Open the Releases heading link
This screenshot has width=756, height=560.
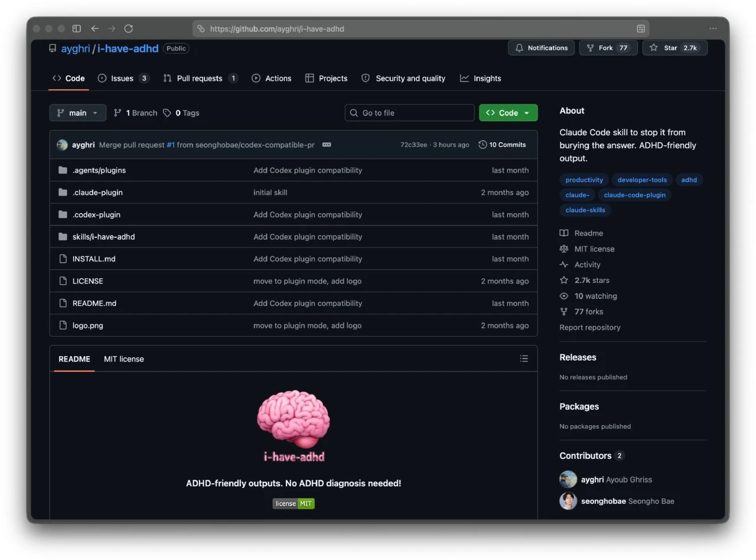[x=578, y=357]
